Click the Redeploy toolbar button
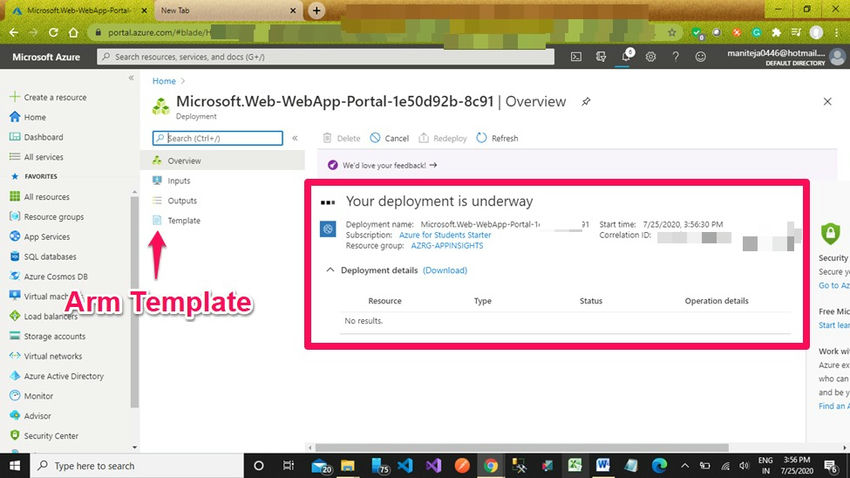The width and height of the screenshot is (850, 478). click(443, 138)
